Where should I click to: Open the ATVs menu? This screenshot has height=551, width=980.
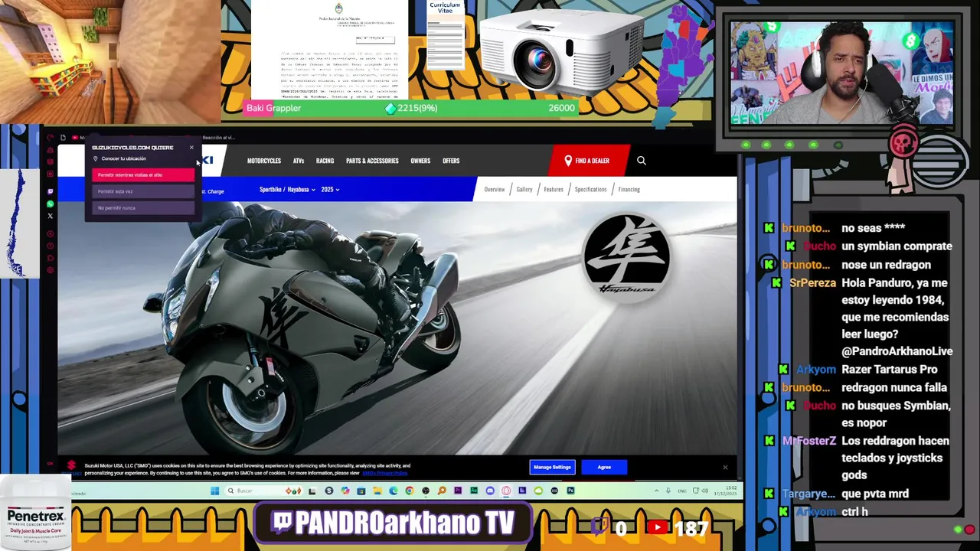(299, 161)
